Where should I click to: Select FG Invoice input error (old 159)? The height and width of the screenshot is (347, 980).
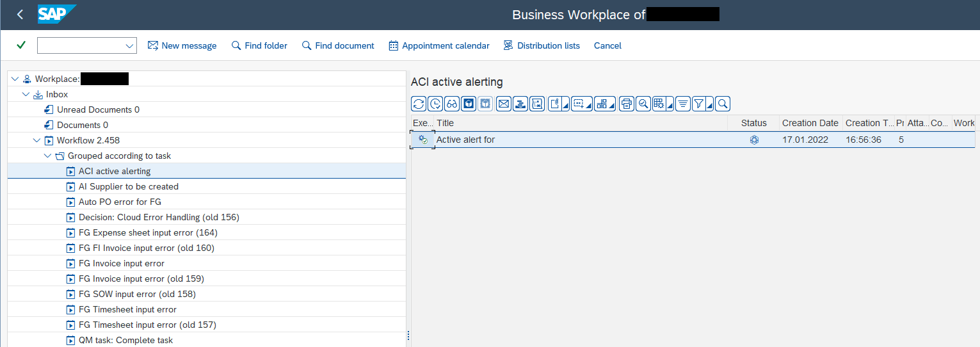point(141,278)
